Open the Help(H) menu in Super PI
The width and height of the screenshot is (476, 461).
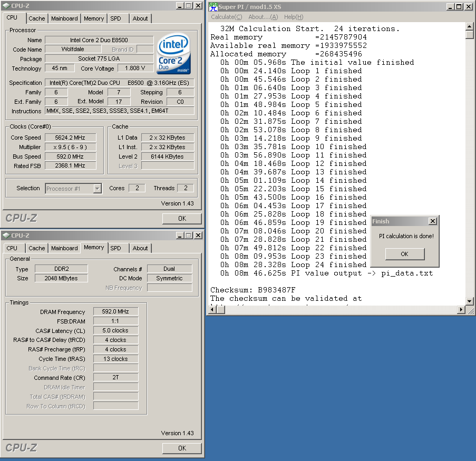click(294, 17)
